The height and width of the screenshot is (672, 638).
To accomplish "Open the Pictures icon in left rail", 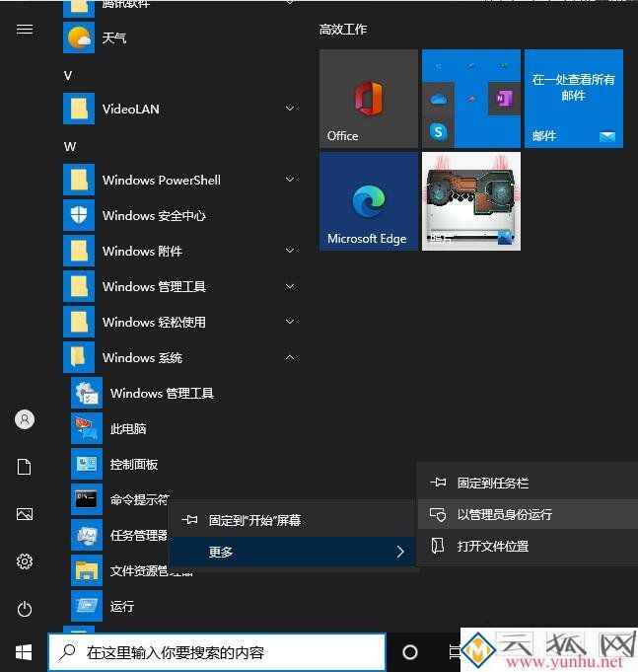I will tap(25, 514).
